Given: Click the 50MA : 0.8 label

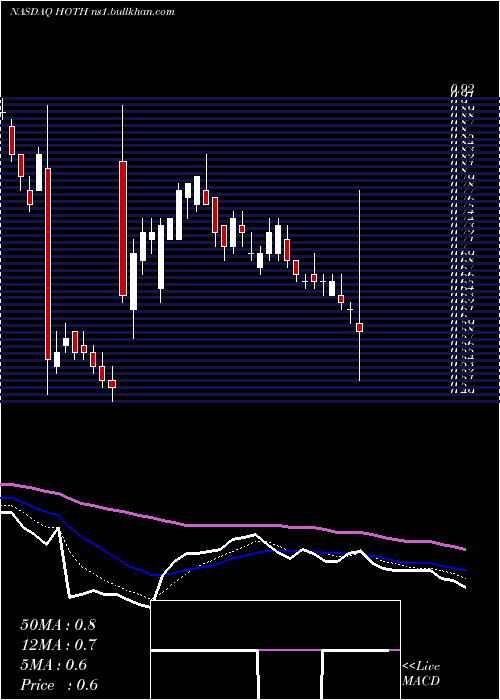Looking at the screenshot, I should click(x=58, y=625).
